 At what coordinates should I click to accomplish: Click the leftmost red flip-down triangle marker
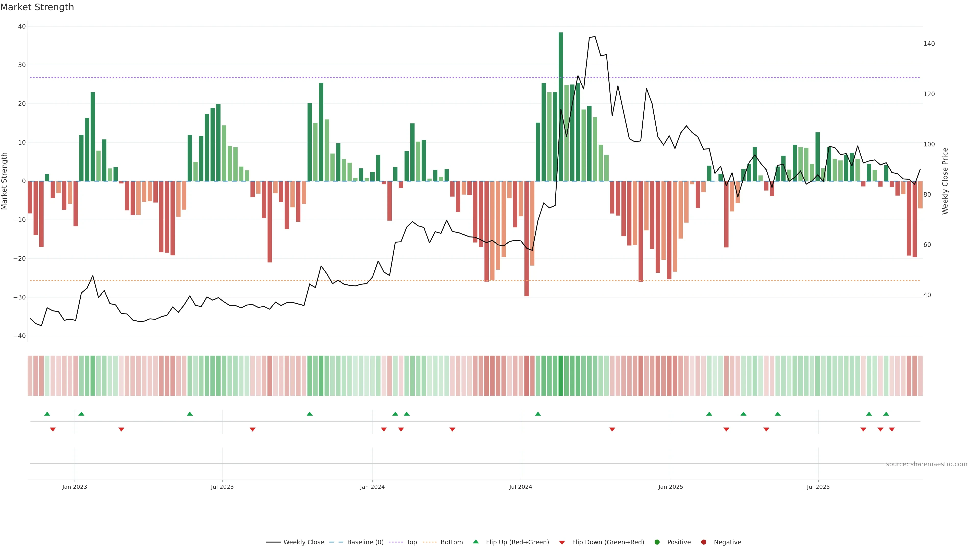(53, 429)
